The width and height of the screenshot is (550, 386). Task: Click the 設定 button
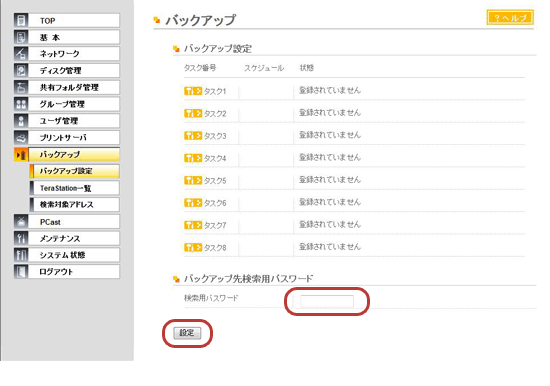tap(187, 333)
